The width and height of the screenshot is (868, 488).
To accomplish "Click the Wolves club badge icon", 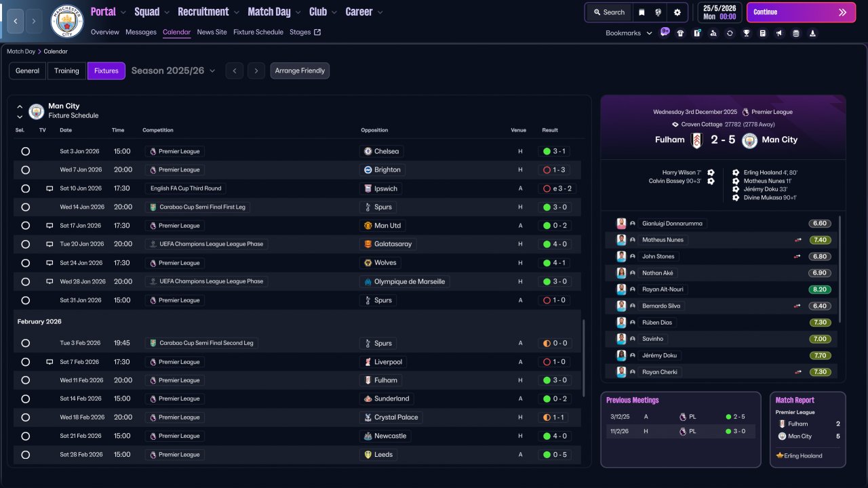I will 368,263.
